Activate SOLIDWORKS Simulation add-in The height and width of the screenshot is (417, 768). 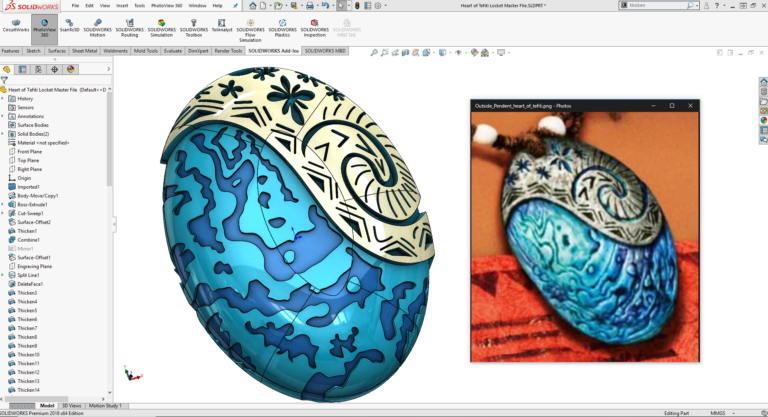point(160,26)
